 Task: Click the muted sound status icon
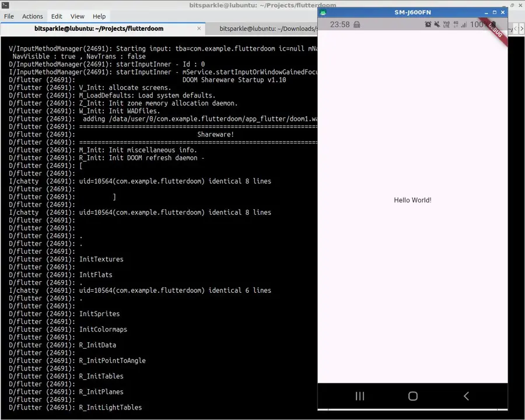pos(437,24)
